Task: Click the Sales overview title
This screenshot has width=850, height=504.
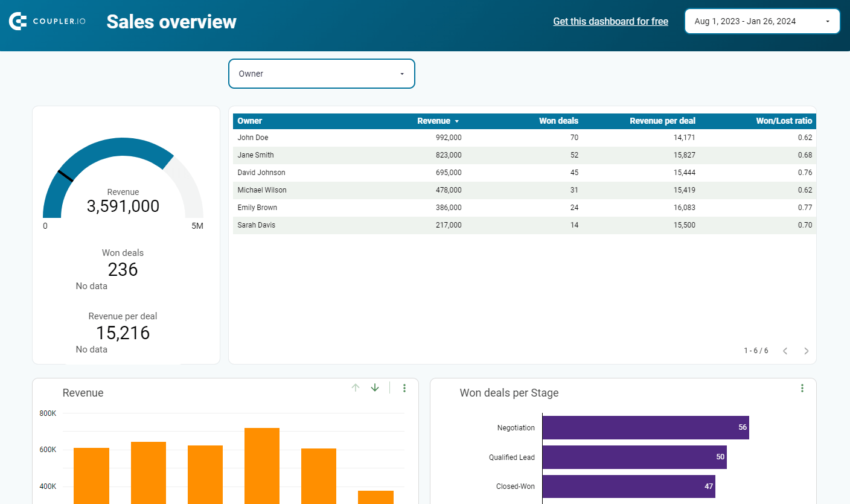Action: tap(171, 22)
